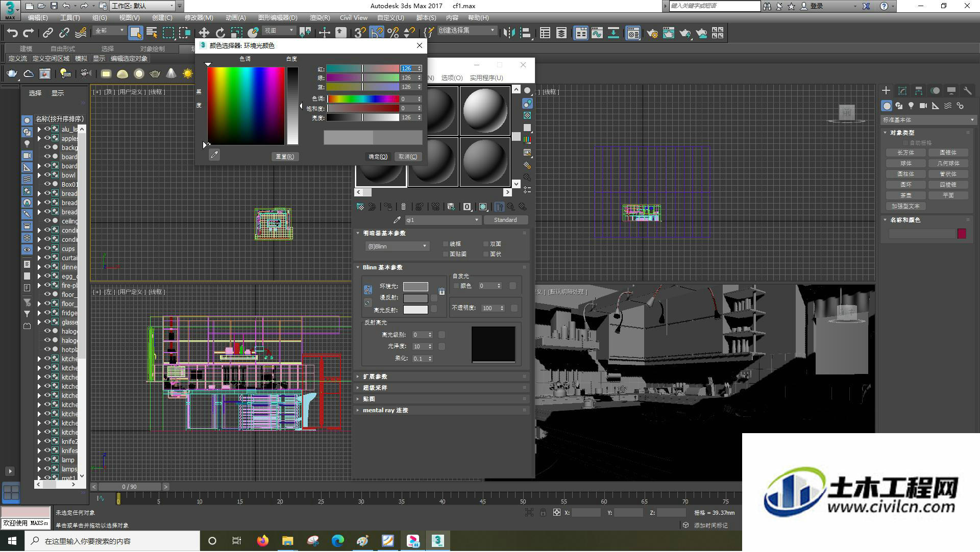Viewport: 980px width, 552px height.
Task: Toggle the Percent Snap icon
Action: pos(393,33)
